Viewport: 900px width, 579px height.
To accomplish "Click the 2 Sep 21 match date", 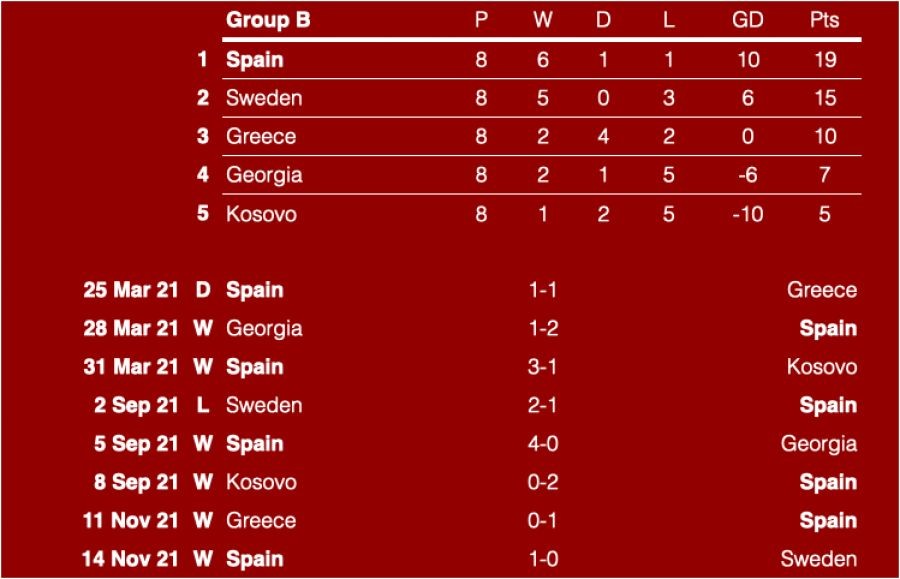I will (x=136, y=405).
